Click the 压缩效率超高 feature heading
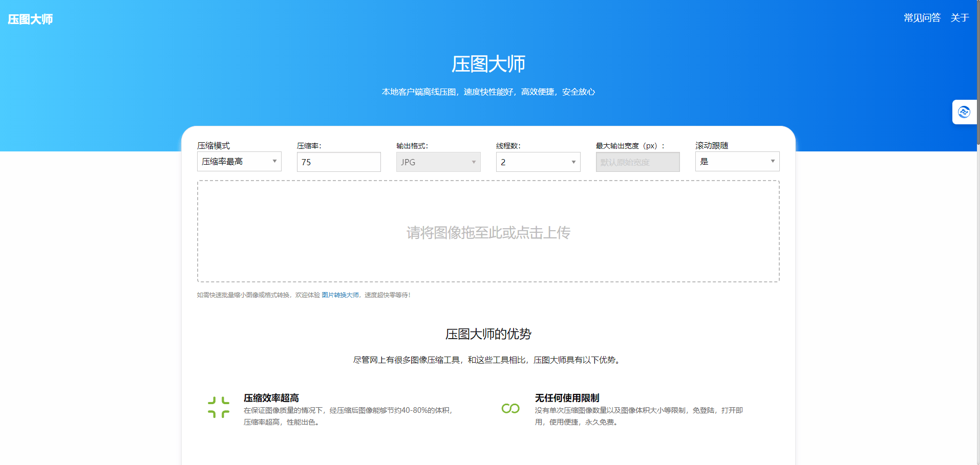 [271, 397]
